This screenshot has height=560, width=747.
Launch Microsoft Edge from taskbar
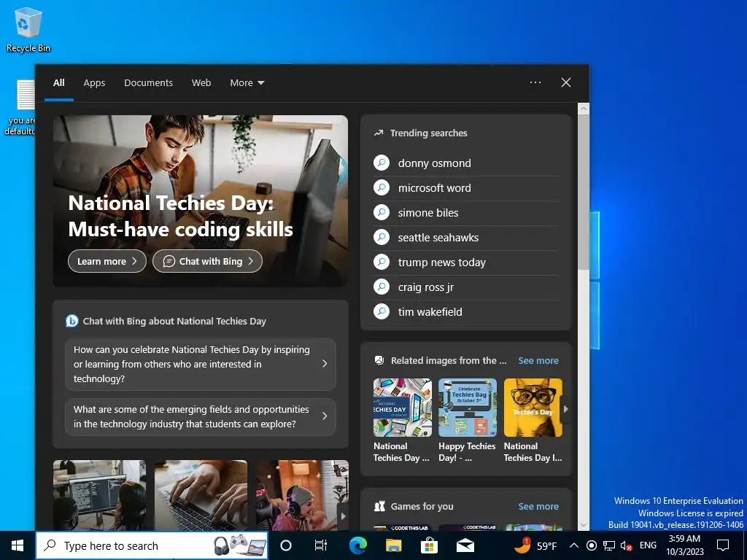point(357,545)
